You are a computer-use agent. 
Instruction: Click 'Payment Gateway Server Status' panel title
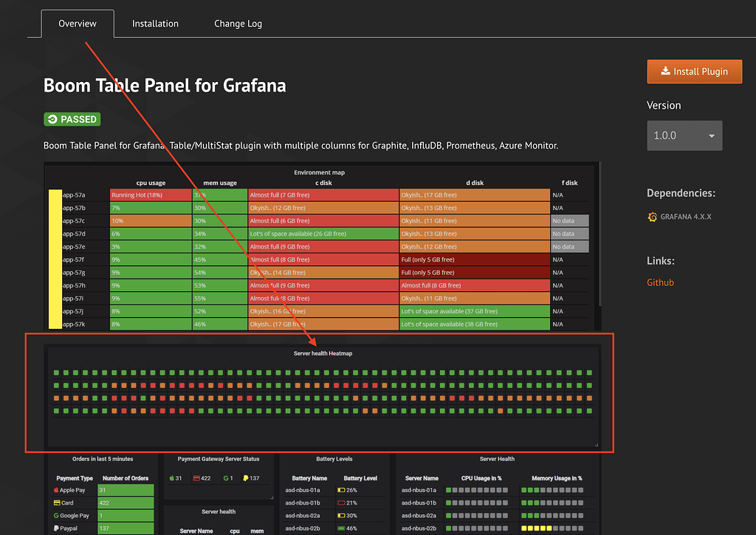[x=219, y=459]
